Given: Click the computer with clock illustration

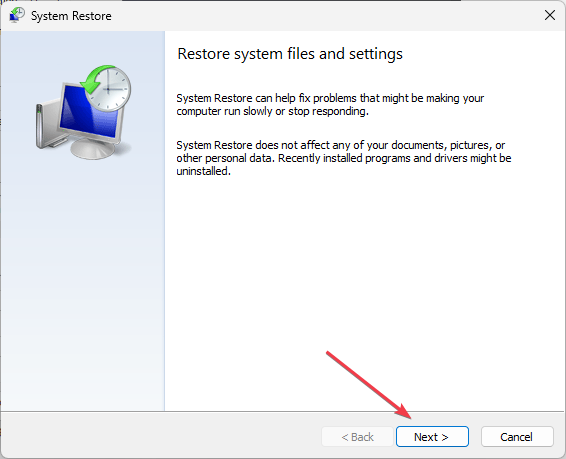Looking at the screenshot, I should click(83, 112).
